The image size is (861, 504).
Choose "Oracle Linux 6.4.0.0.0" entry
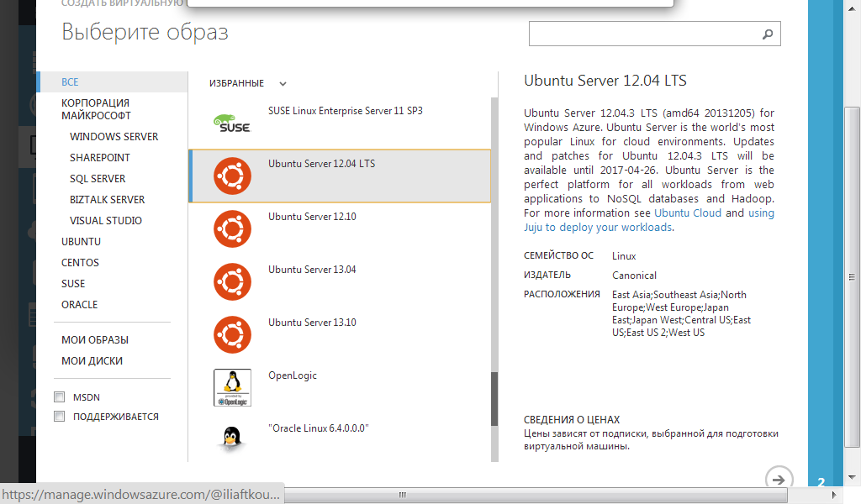point(340,439)
